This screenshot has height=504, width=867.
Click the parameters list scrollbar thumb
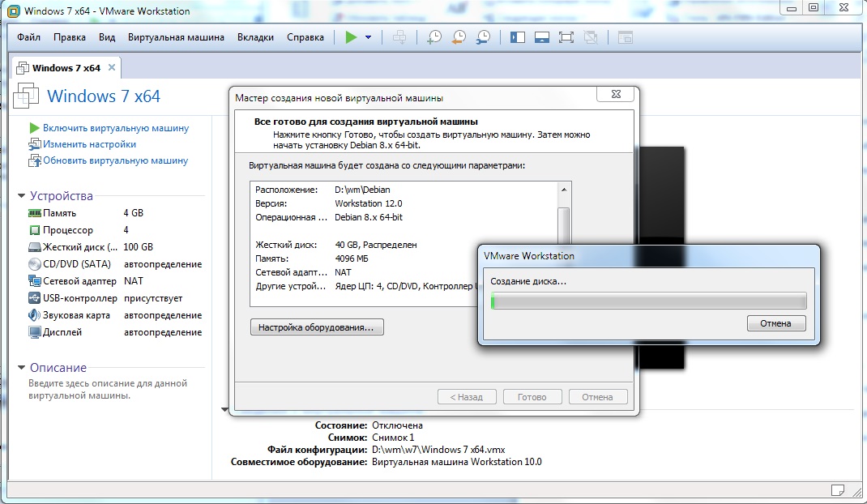563,227
